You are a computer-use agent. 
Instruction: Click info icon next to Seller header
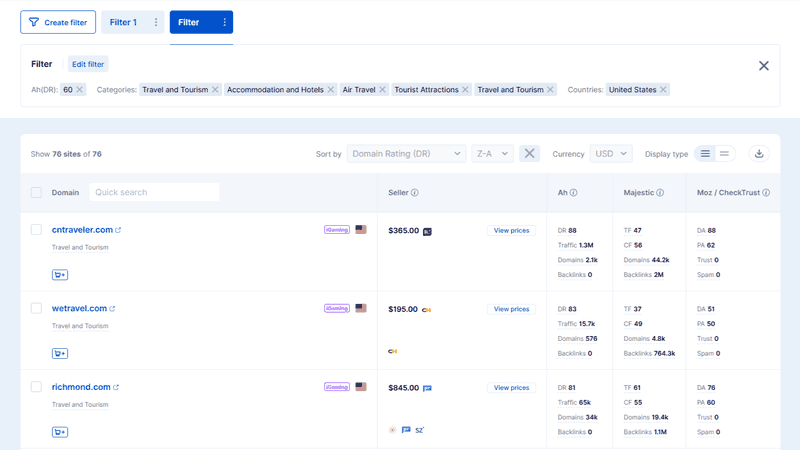click(415, 193)
